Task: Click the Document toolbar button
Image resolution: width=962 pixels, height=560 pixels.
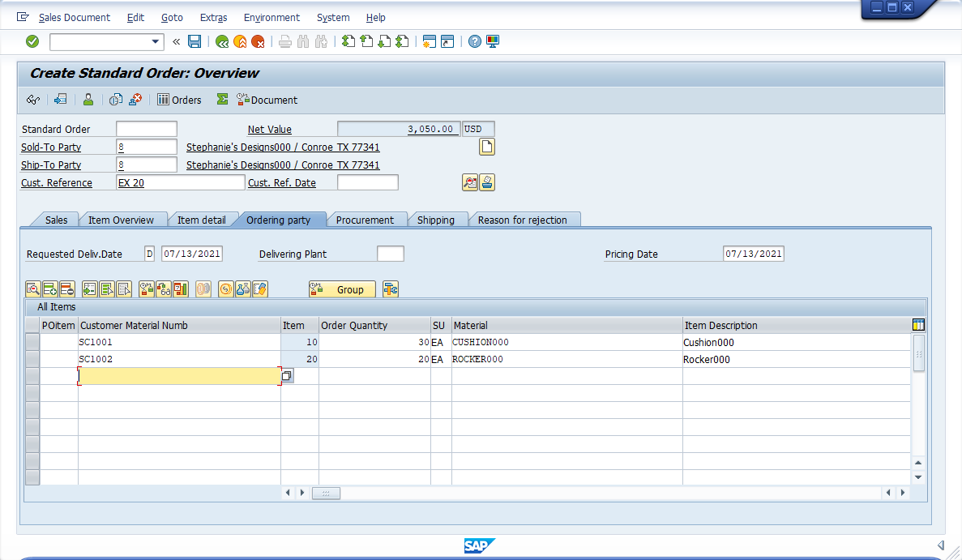Action: (x=267, y=100)
